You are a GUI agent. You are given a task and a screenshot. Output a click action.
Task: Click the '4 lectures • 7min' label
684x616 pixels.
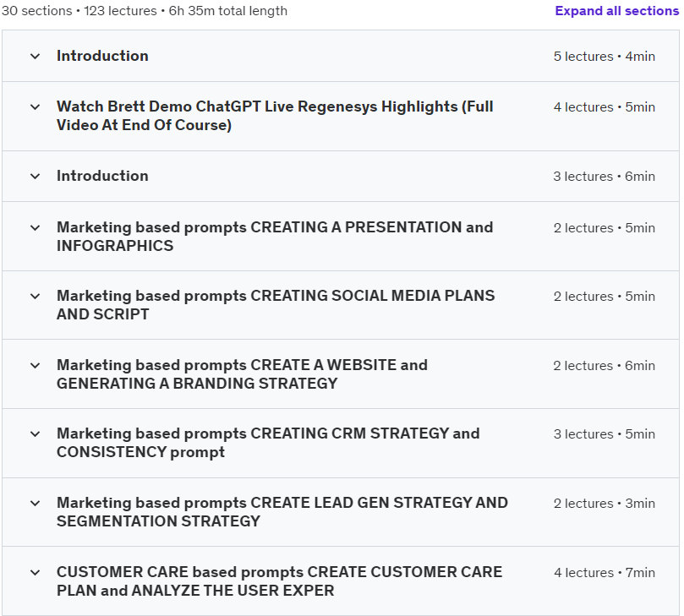point(605,572)
